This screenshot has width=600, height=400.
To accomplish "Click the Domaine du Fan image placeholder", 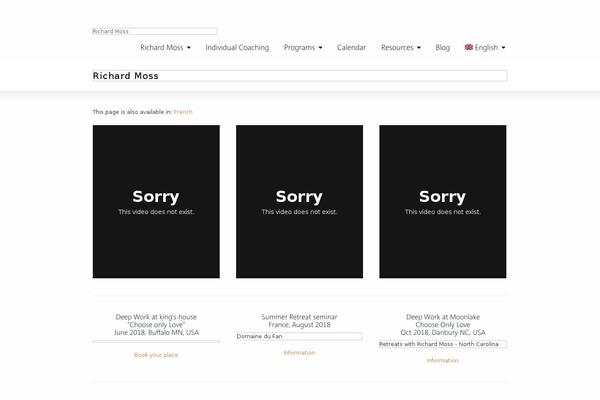I will [299, 336].
